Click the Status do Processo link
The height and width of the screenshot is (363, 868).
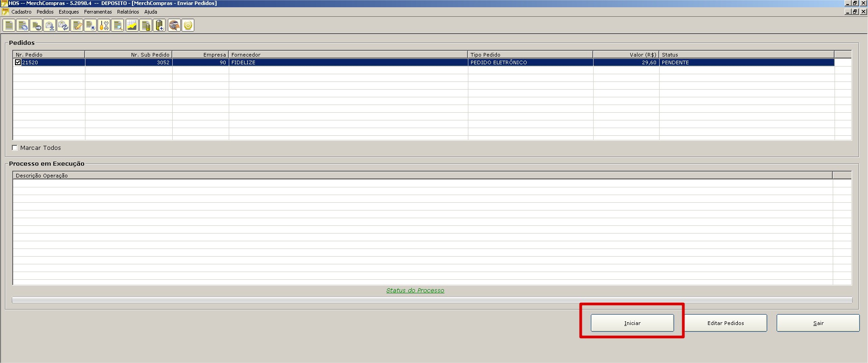point(415,291)
